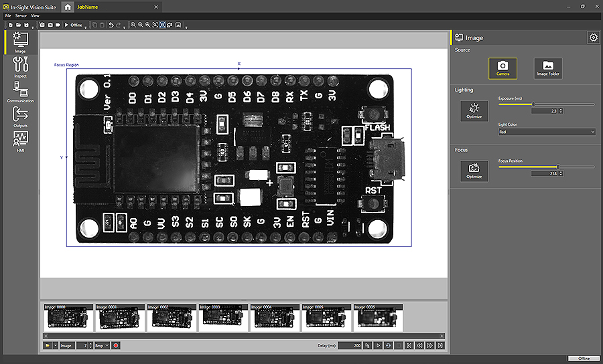Click Optimize under Focus

point(474,171)
